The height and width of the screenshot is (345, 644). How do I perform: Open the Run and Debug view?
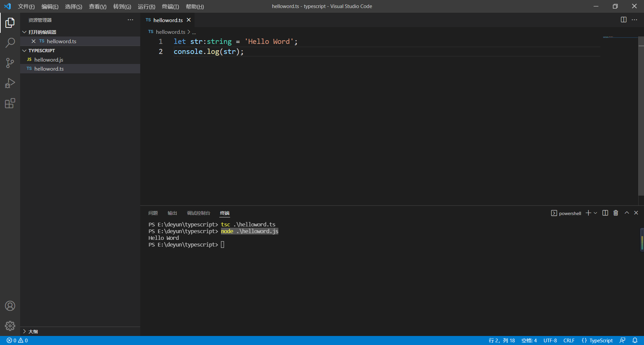coord(10,83)
